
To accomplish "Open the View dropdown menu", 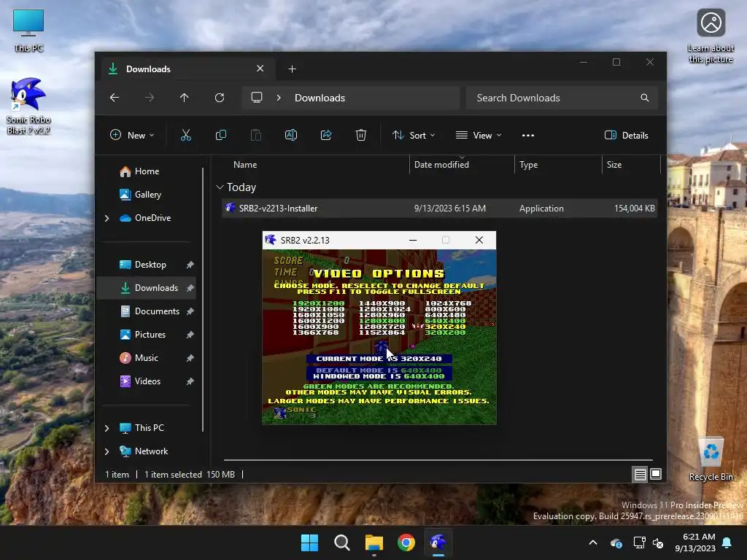I will (479, 135).
